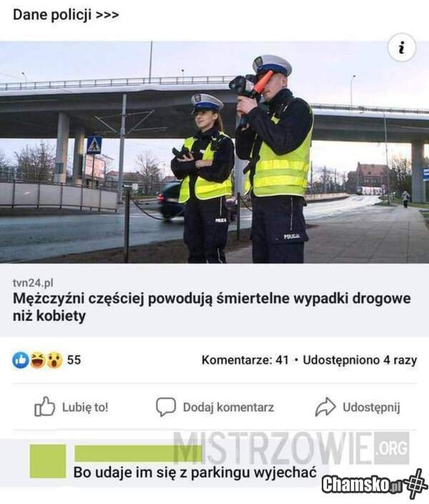Open Udostępniono 4 razy shares list
The width and height of the screenshot is (429, 504).
click(x=360, y=360)
